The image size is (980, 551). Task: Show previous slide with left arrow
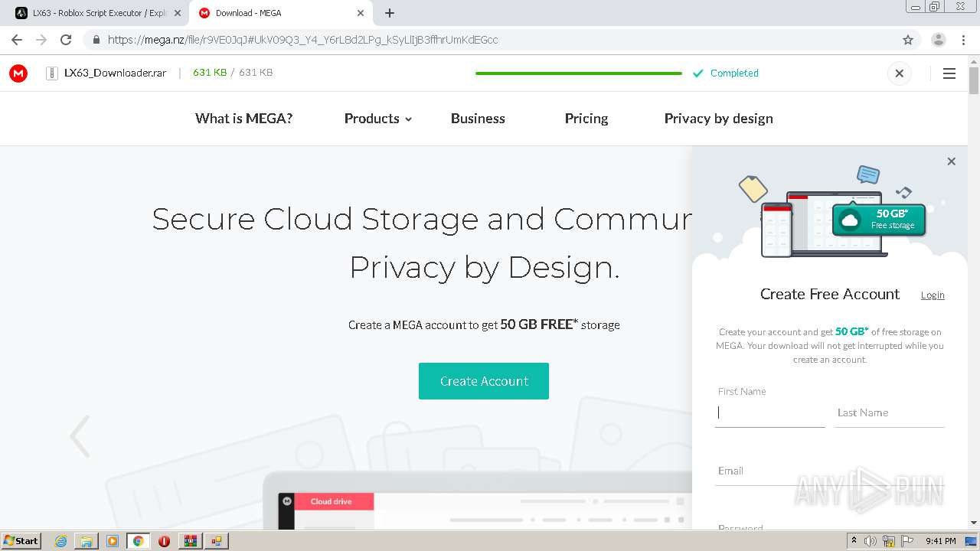80,436
